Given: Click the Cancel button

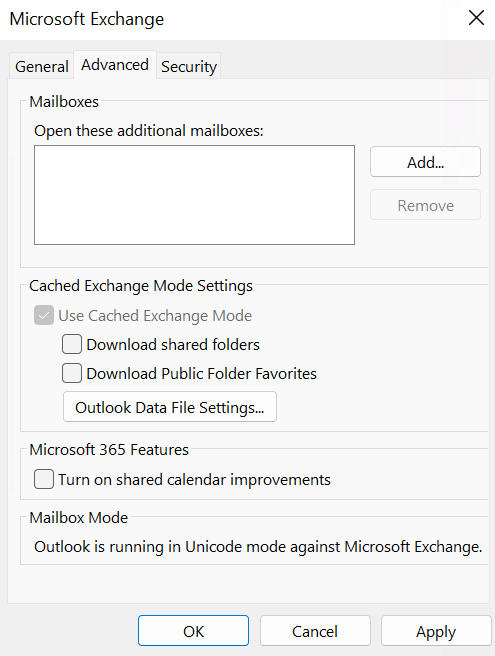Looking at the screenshot, I should pos(315,630).
